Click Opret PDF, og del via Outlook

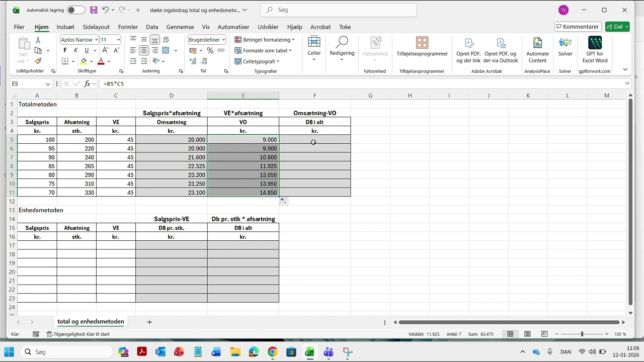(x=501, y=50)
